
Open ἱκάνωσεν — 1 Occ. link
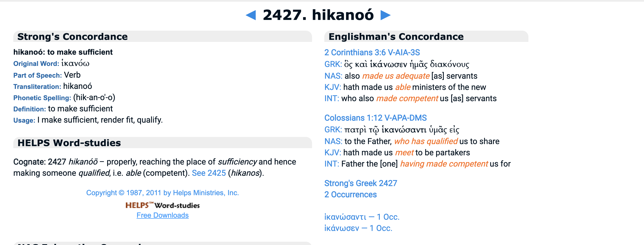[358, 228]
